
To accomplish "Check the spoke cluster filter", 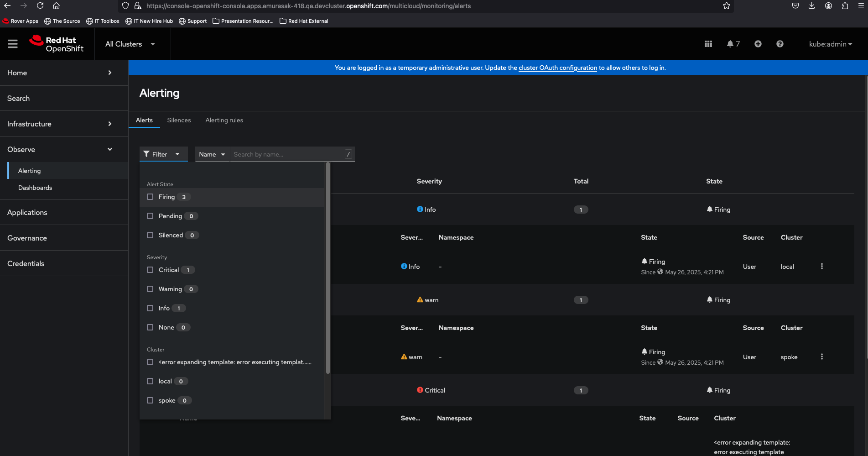I will (150, 400).
